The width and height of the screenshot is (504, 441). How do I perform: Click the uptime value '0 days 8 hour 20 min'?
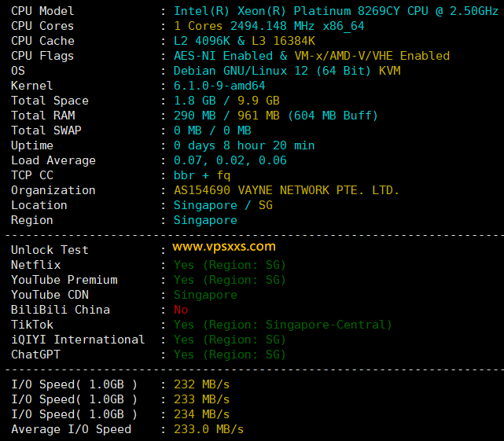click(x=244, y=145)
